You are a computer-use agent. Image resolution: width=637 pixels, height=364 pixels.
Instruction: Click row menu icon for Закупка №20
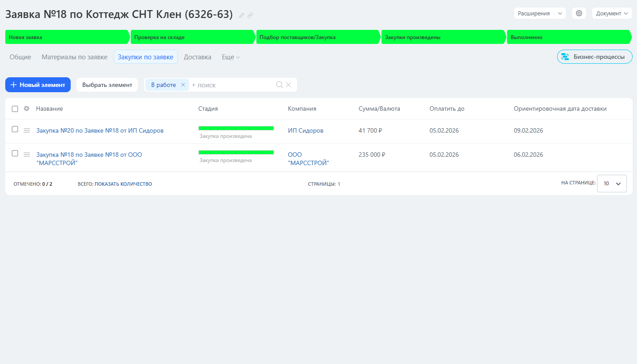pyautogui.click(x=27, y=130)
